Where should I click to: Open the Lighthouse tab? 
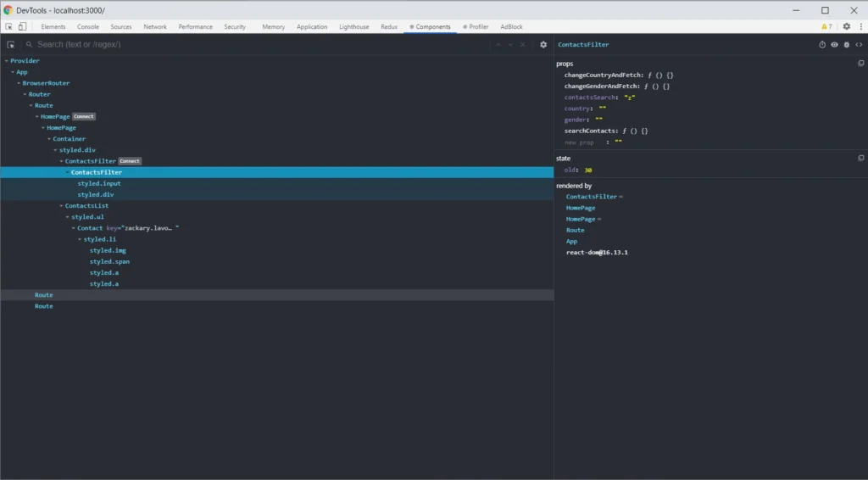tap(353, 26)
